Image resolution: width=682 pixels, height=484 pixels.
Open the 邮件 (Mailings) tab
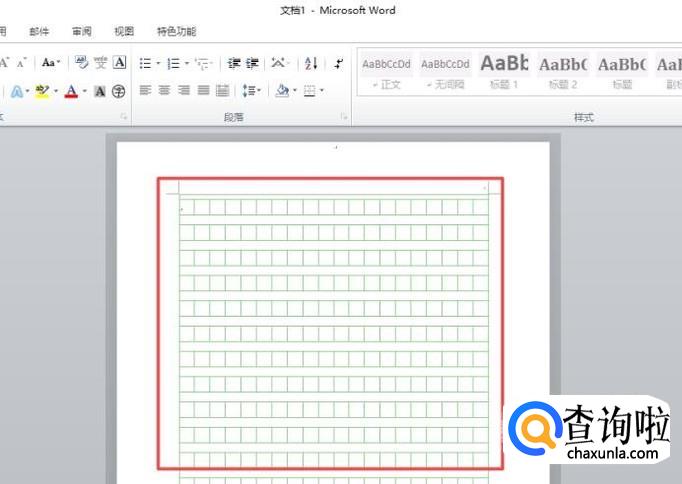pyautogui.click(x=39, y=31)
